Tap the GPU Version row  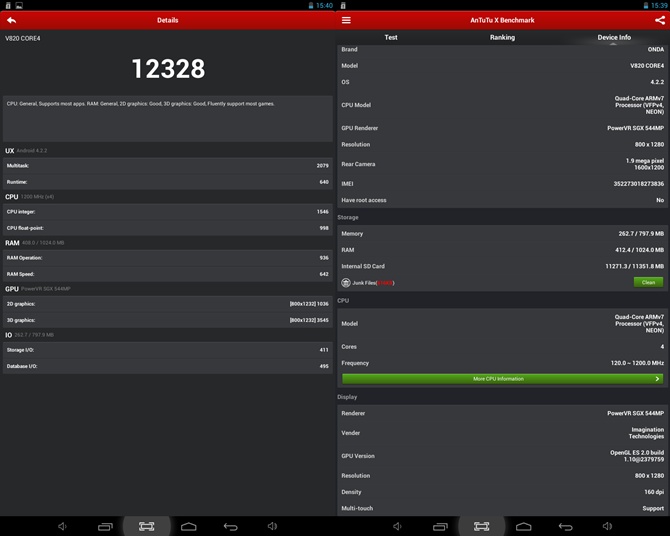click(502, 456)
